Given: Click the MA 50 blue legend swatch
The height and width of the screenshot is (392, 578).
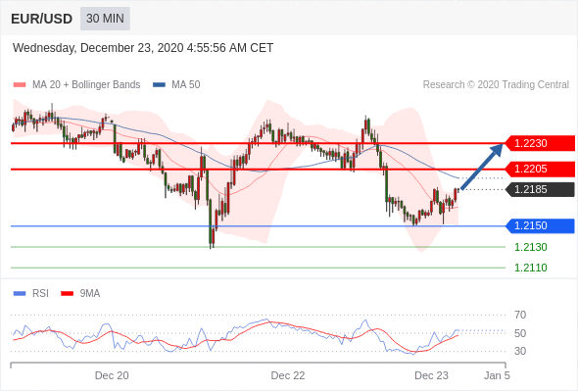Looking at the screenshot, I should (x=159, y=85).
